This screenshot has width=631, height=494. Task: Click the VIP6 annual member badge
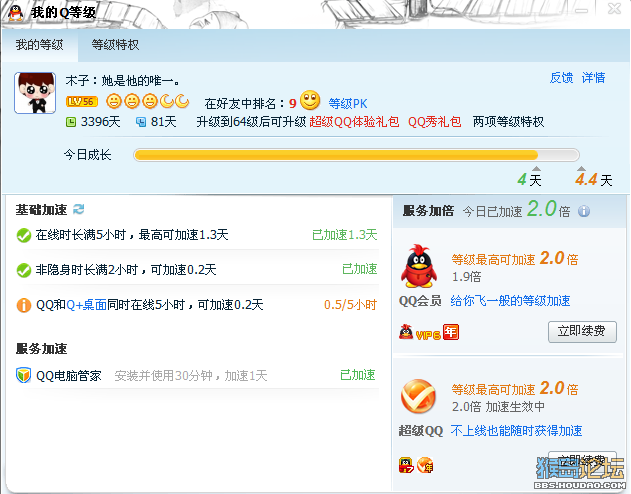pos(429,332)
